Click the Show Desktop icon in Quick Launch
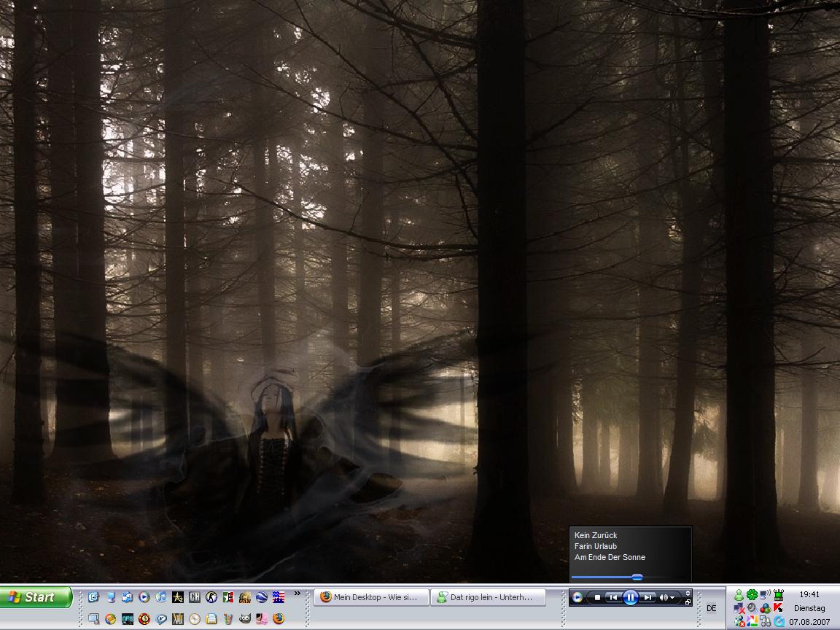840x630 pixels. coord(93,619)
